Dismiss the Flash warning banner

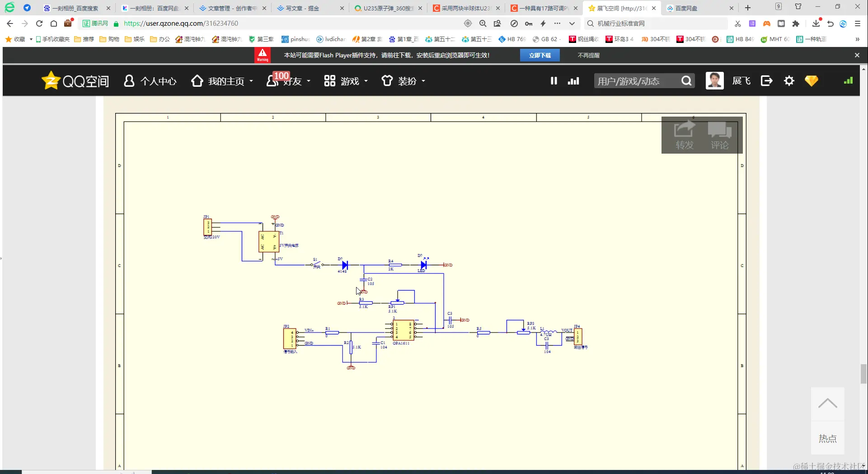click(x=857, y=55)
